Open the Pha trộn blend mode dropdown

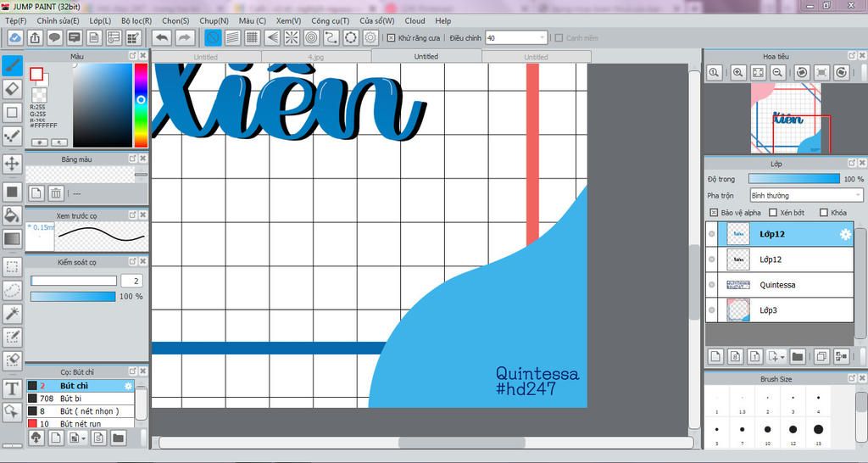[806, 196]
